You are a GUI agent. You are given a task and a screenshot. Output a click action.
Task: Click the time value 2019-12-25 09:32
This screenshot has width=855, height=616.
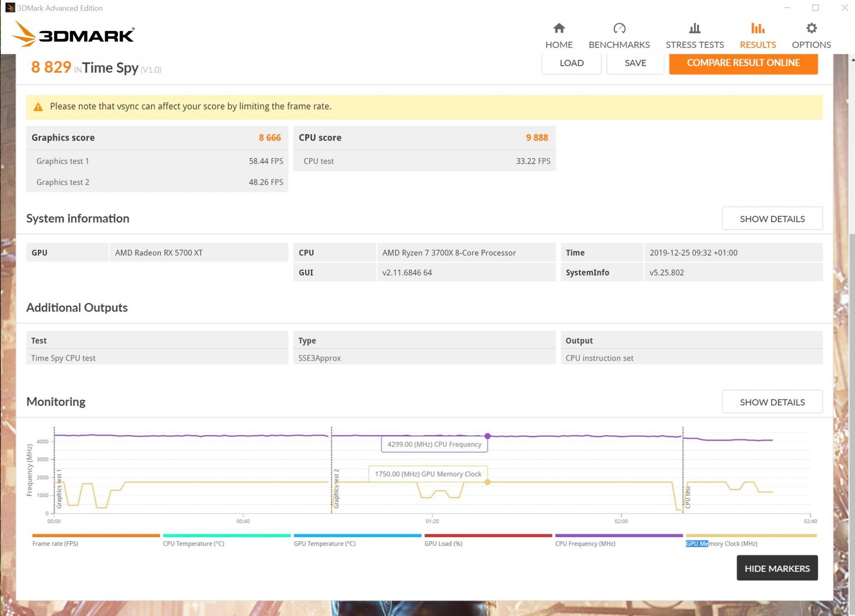(x=693, y=252)
